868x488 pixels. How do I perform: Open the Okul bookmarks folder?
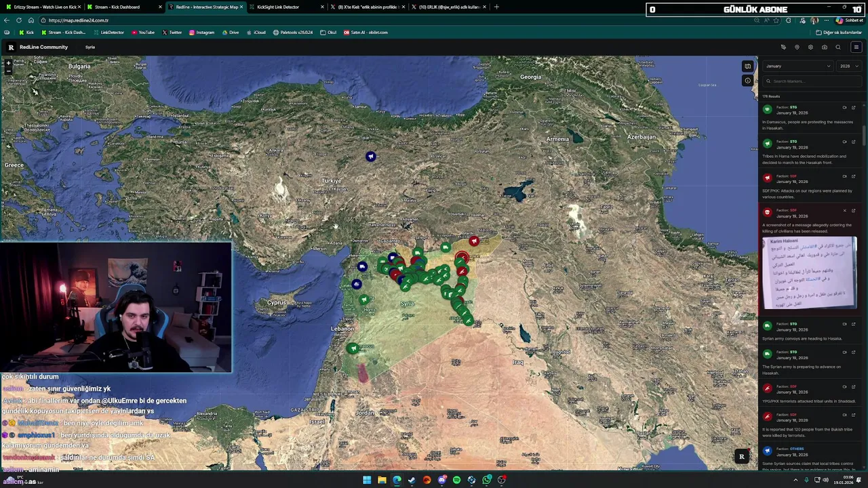328,33
